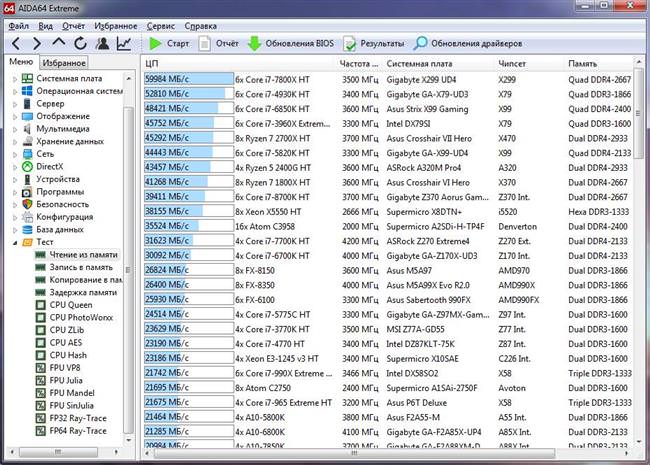Click the Результаты checkmark icon
650x465 pixels.
pos(349,44)
